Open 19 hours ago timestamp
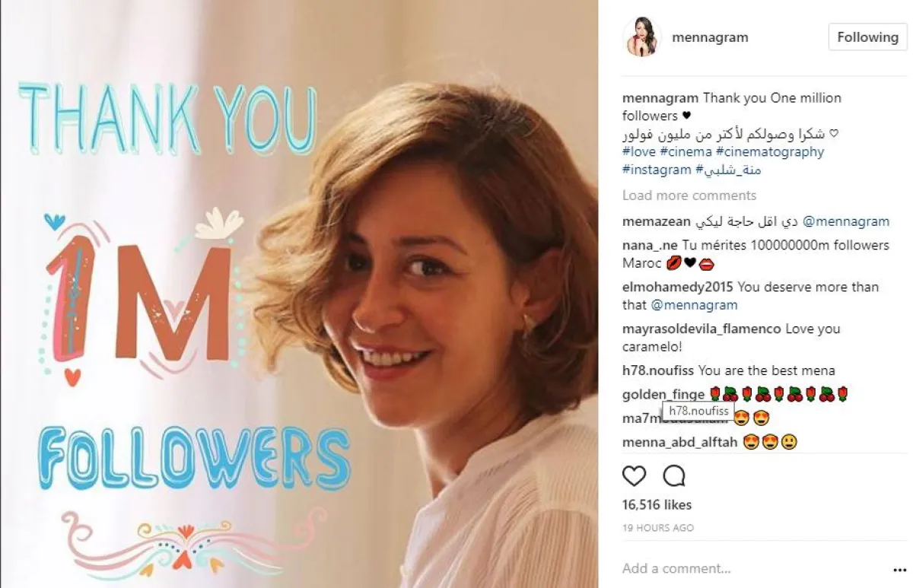The width and height of the screenshot is (913, 588). (658, 528)
